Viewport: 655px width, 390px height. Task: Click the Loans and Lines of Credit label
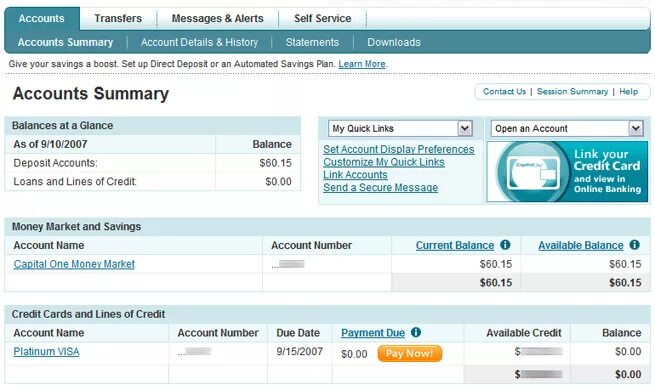[x=75, y=182]
